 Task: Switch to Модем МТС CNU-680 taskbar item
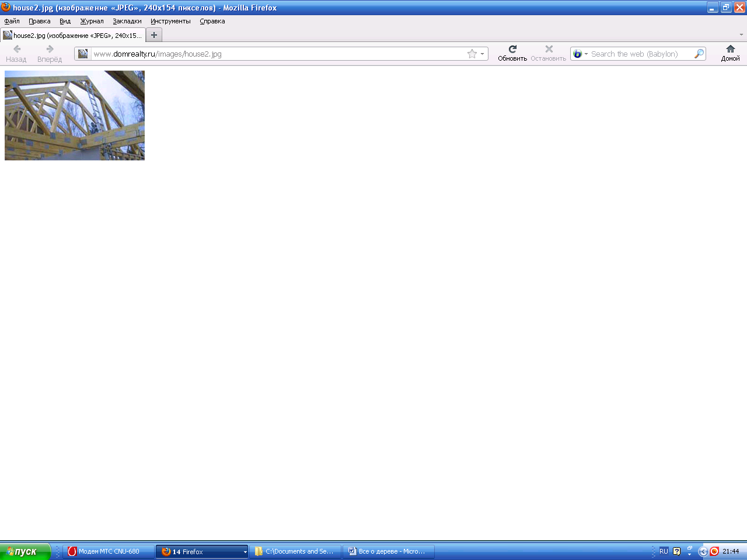109,551
